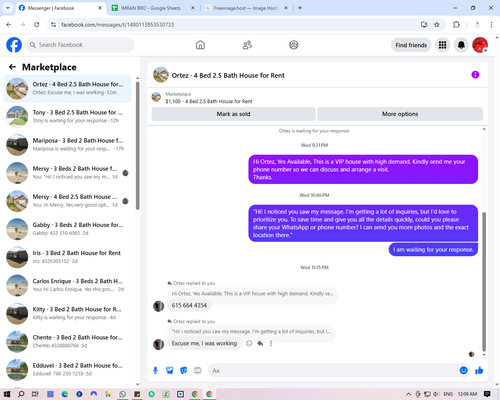
Task: Switch to Freeimage.host tab
Action: pyautogui.click(x=245, y=8)
